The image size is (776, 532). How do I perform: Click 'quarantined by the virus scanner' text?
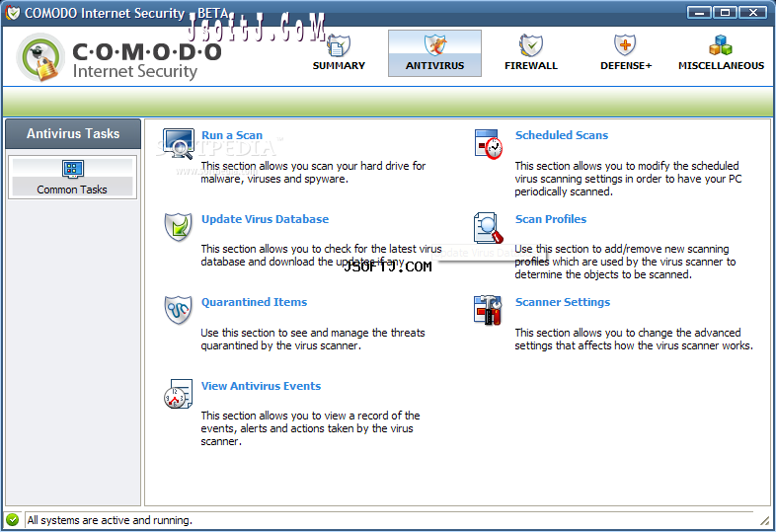coord(281,345)
